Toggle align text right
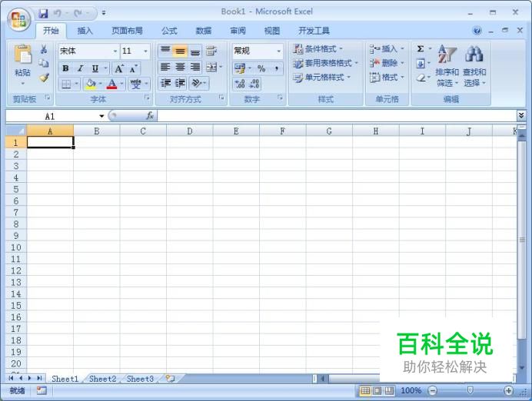This screenshot has height=401, width=532. tap(195, 67)
